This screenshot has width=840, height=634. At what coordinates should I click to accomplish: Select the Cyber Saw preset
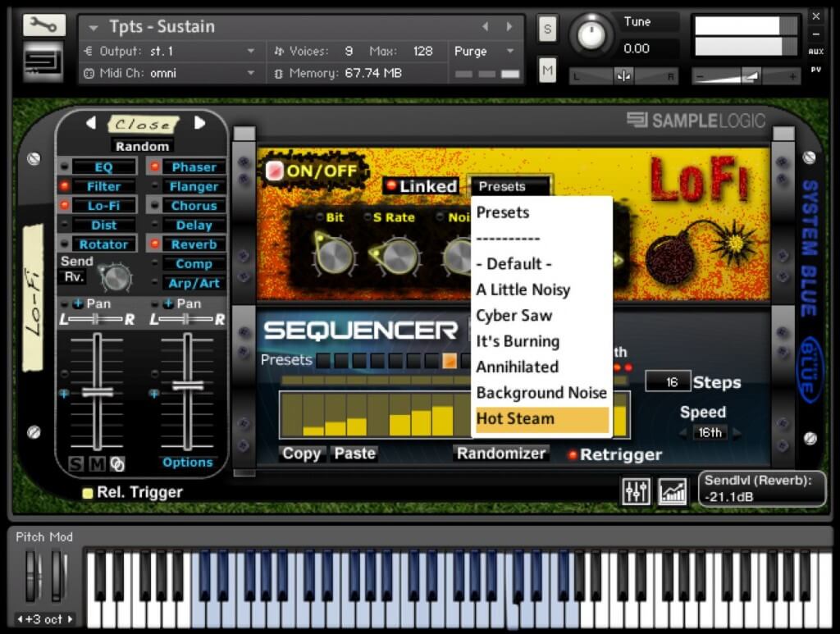click(x=541, y=316)
